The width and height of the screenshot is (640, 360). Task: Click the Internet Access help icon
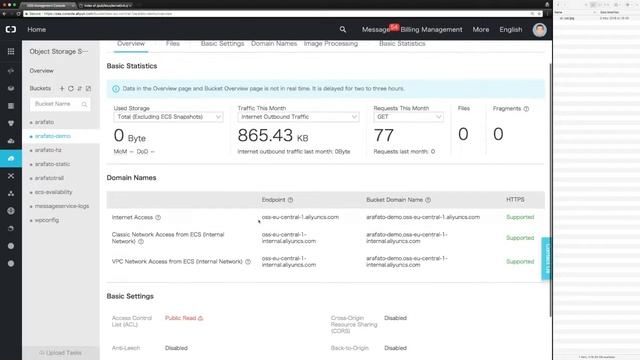pos(158,218)
